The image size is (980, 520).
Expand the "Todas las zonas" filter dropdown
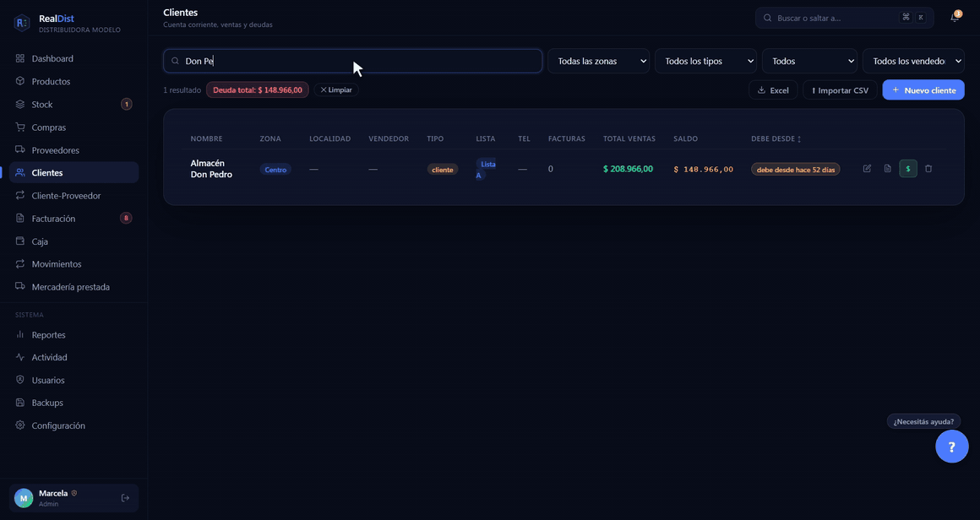(x=599, y=61)
